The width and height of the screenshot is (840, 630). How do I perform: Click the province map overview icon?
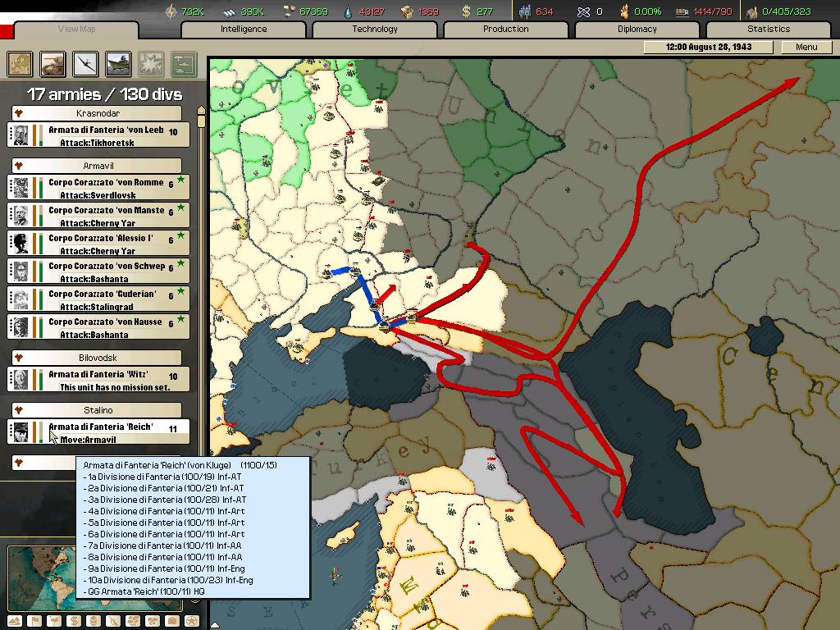point(21,63)
